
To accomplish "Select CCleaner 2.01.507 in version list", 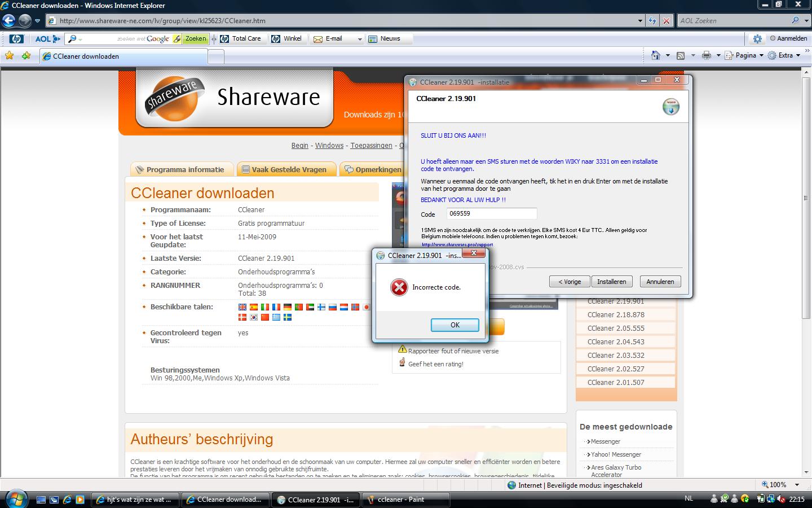I will click(x=616, y=383).
